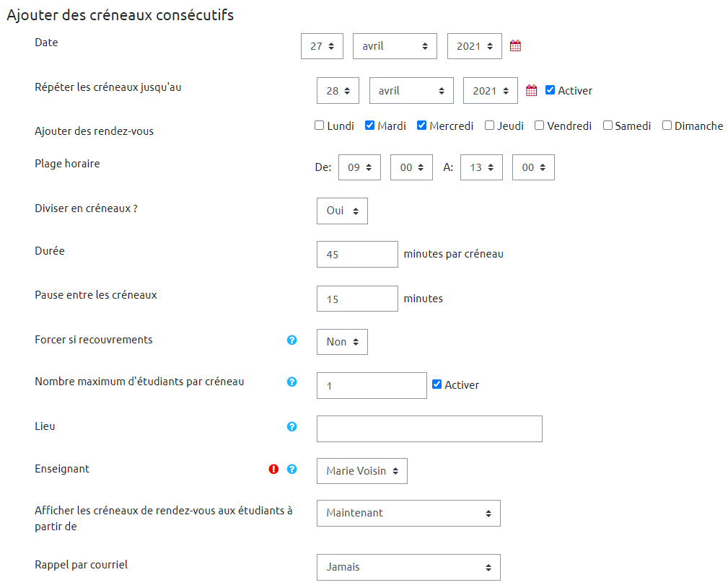The width and height of the screenshot is (728, 585).
Task: Uncheck the Mardi checkbox
Action: click(370, 126)
